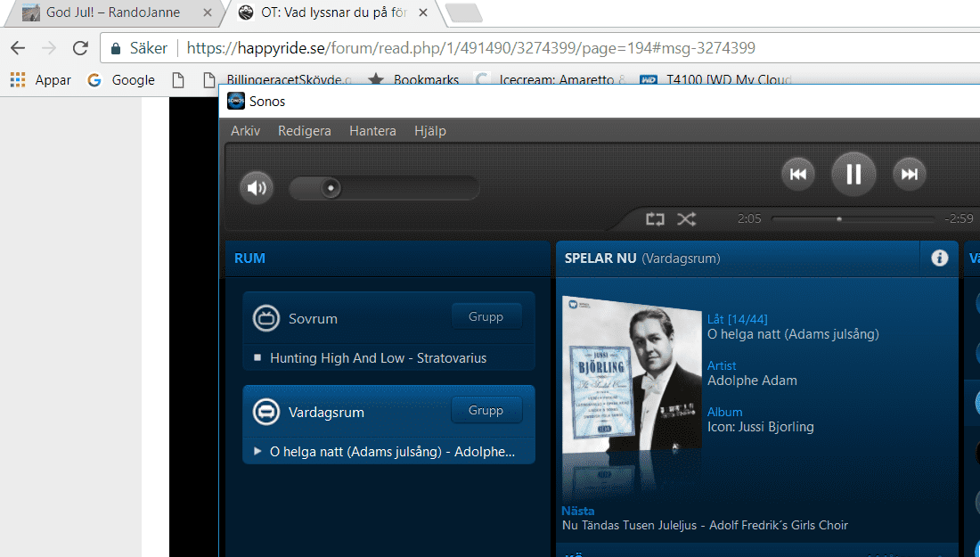Image resolution: width=980 pixels, height=557 pixels.
Task: Open the Arkiv menu
Action: pyautogui.click(x=245, y=131)
